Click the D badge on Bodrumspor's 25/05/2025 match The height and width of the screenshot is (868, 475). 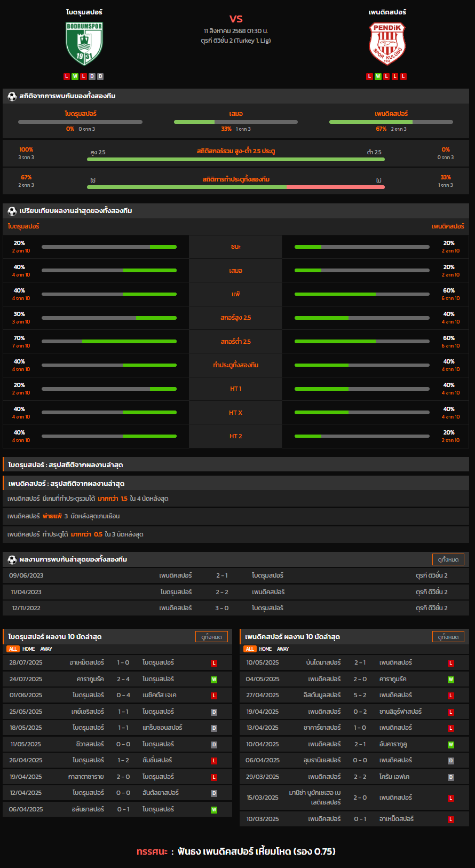pyautogui.click(x=214, y=712)
